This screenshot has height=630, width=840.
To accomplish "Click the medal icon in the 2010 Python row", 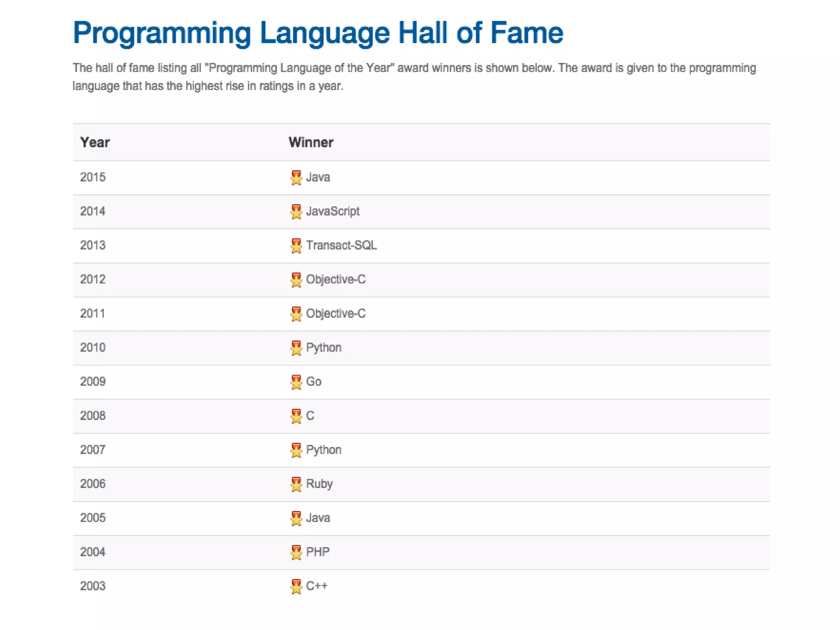I will (296, 348).
